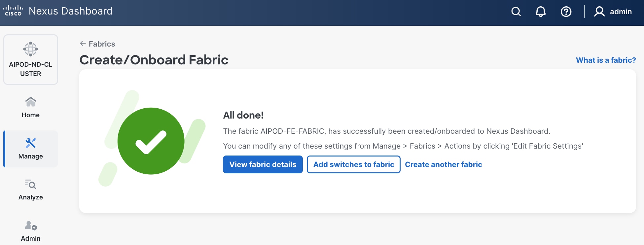Go back via the Fabrics breadcrumb text

click(102, 44)
